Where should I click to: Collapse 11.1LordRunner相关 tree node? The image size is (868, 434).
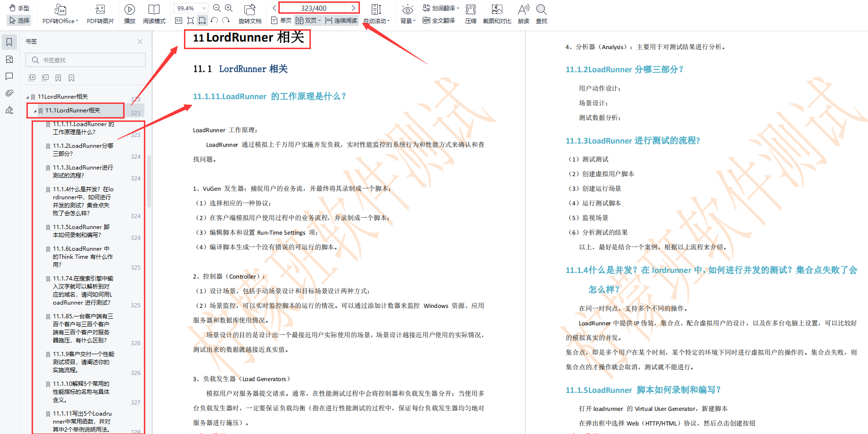tap(35, 111)
